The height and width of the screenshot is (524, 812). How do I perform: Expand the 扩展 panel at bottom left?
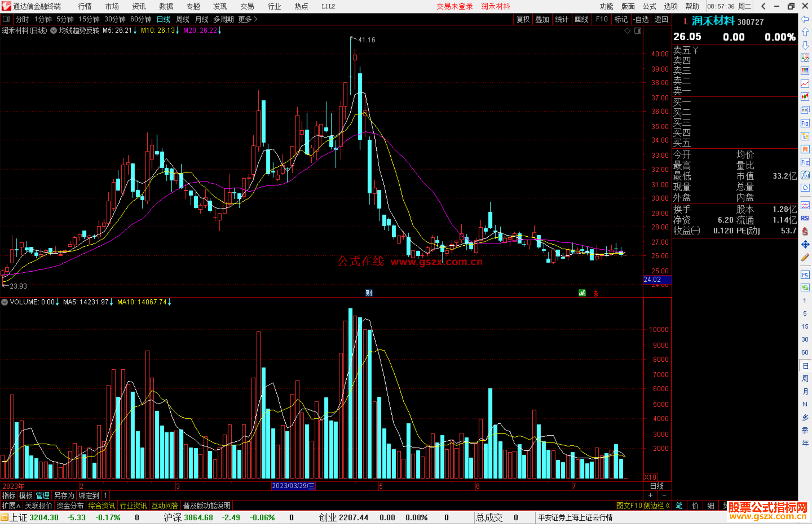pyautogui.click(x=11, y=506)
